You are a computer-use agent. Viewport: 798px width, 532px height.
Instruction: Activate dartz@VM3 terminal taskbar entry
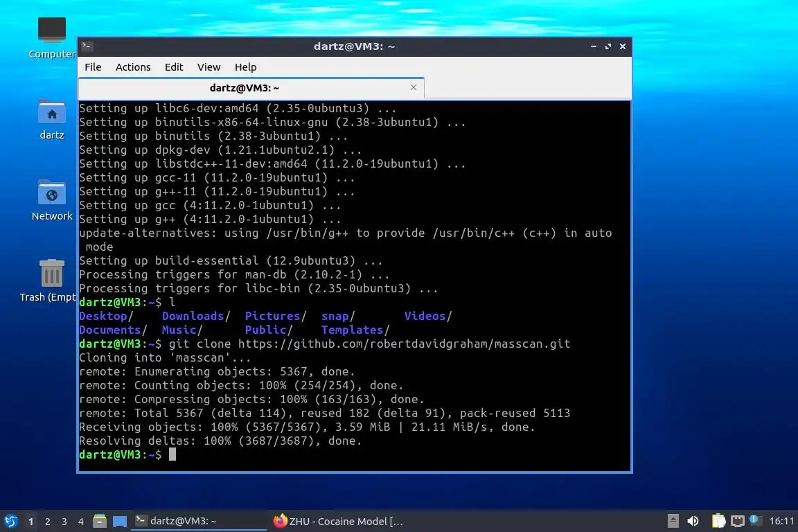tap(199, 521)
